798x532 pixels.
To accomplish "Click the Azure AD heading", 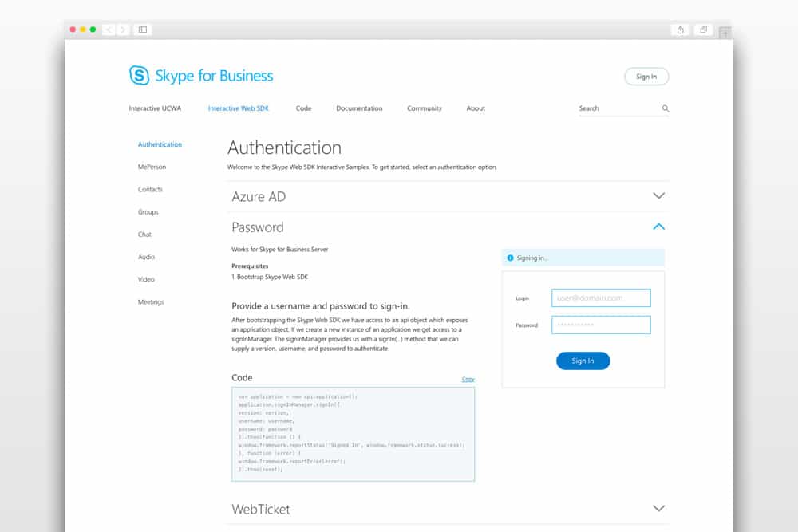I will tap(259, 197).
